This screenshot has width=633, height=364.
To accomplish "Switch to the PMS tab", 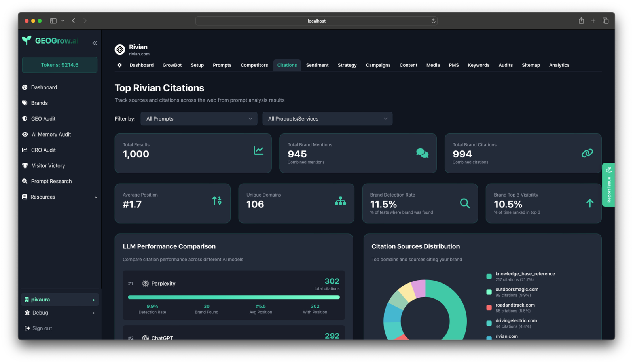I will (454, 65).
